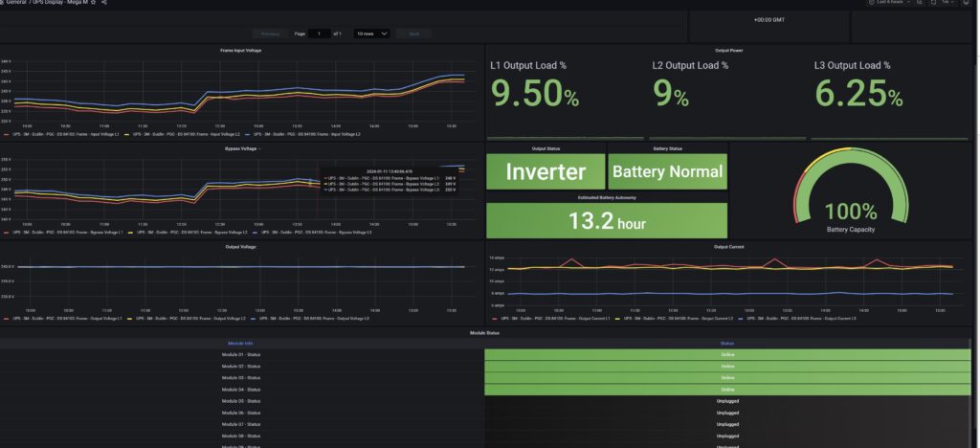This screenshot has height=448, width=980.
Task: Select the Module 06 - Status row label
Action: tap(241, 413)
